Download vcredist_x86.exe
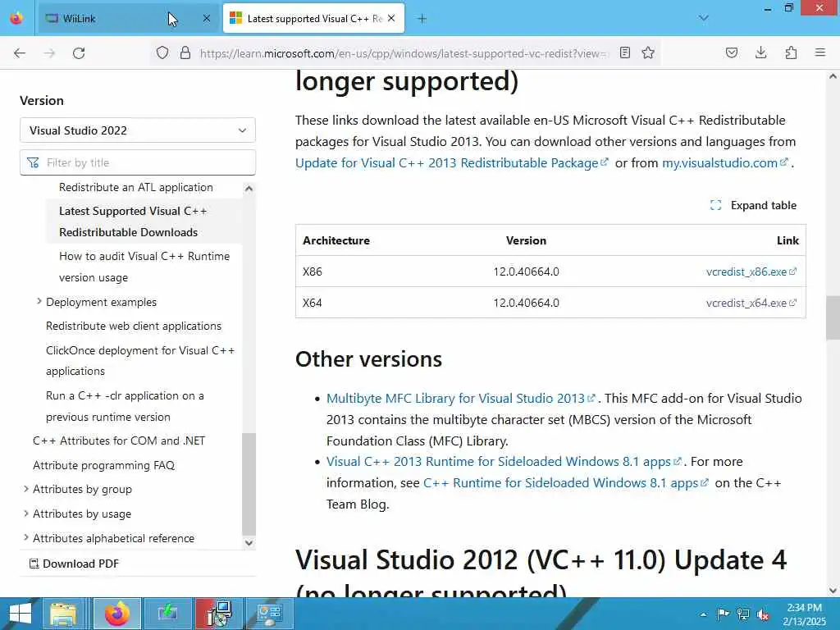 [x=751, y=272]
